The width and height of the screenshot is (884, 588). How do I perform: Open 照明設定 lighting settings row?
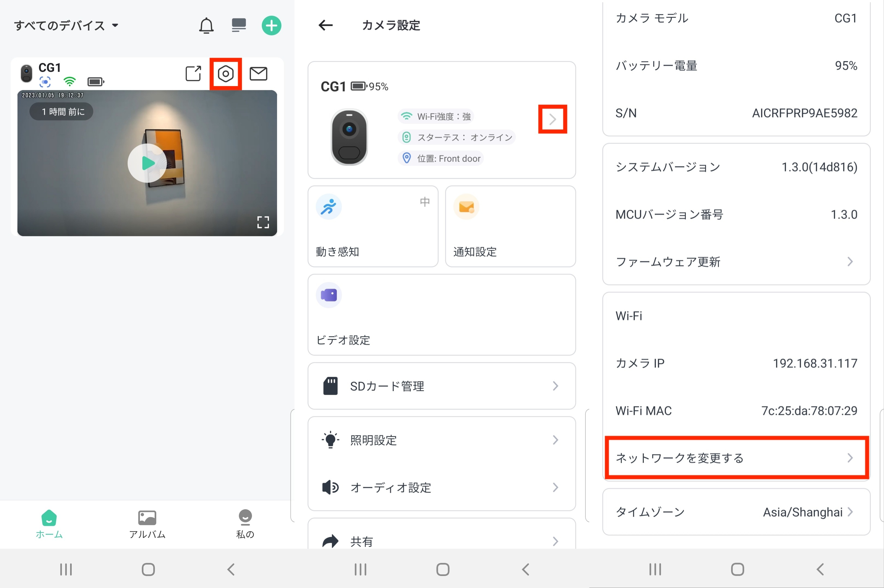pos(442,440)
